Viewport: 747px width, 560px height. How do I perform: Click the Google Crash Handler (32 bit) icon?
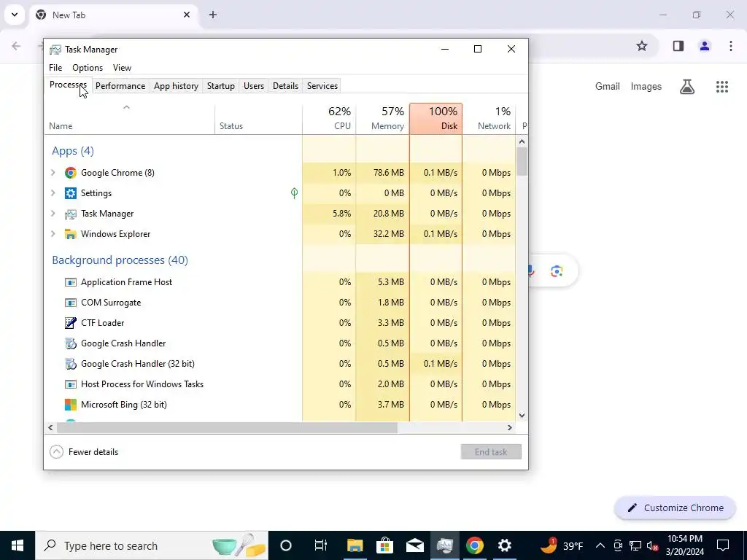tap(71, 364)
